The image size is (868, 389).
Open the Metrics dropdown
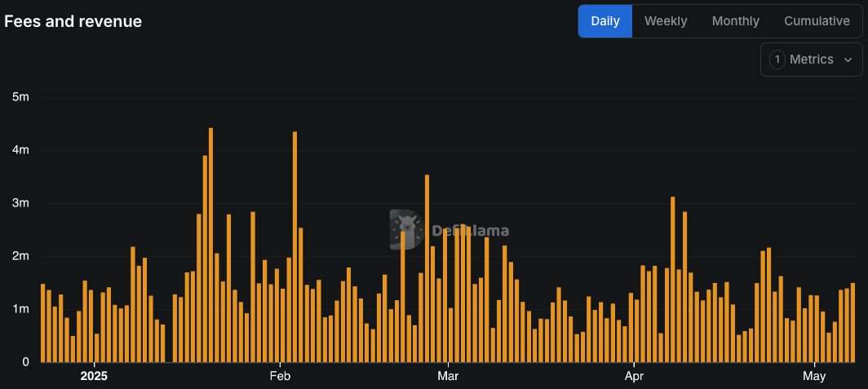tap(811, 60)
